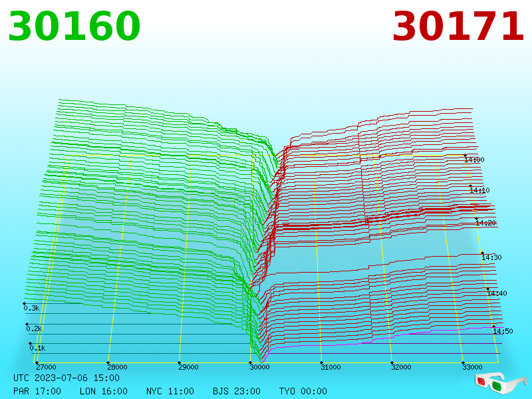Click the PAR 17:00 time
532x399 pixels.
[x=37, y=391]
